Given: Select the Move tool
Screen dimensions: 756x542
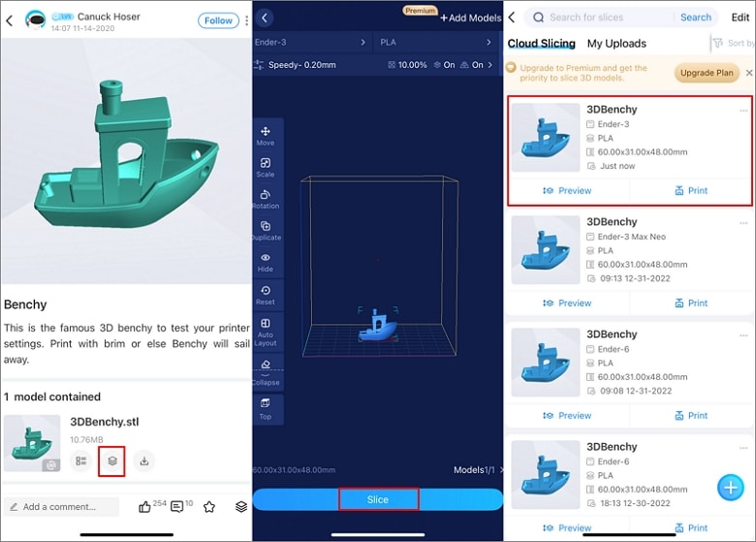Looking at the screenshot, I should (266, 136).
